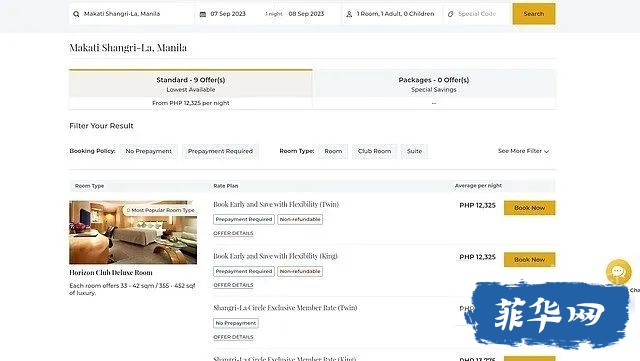Open the check-out date 08 Sep 2023 picker

pyautogui.click(x=306, y=14)
